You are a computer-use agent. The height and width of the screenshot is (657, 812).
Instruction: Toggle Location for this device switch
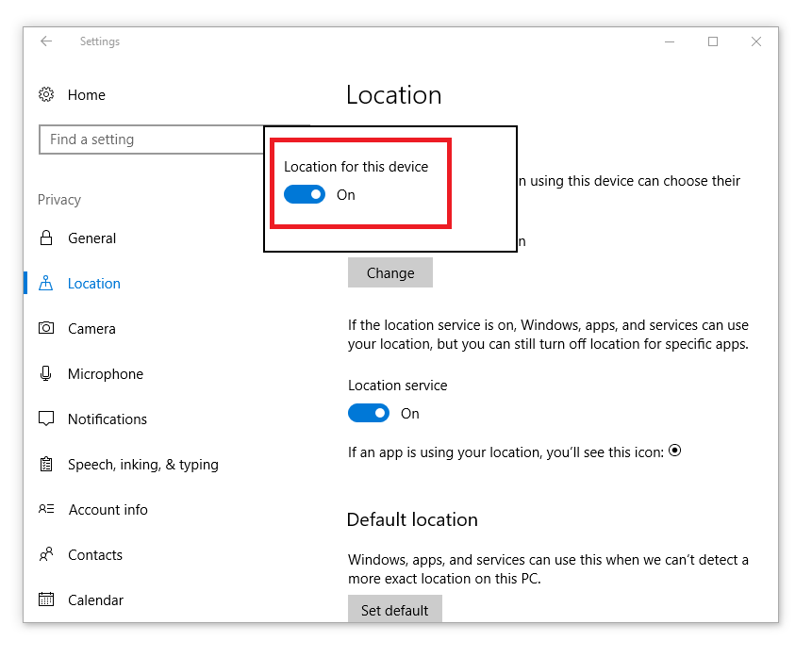(x=305, y=195)
